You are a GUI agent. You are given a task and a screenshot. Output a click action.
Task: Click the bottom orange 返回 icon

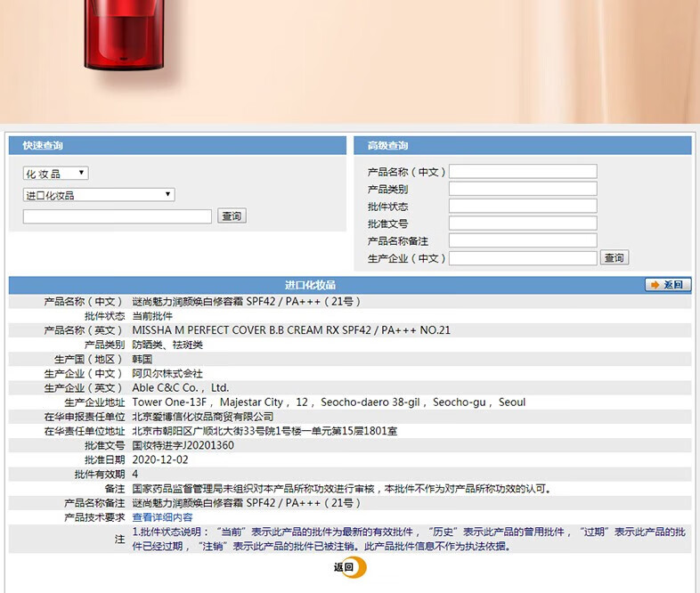349,567
